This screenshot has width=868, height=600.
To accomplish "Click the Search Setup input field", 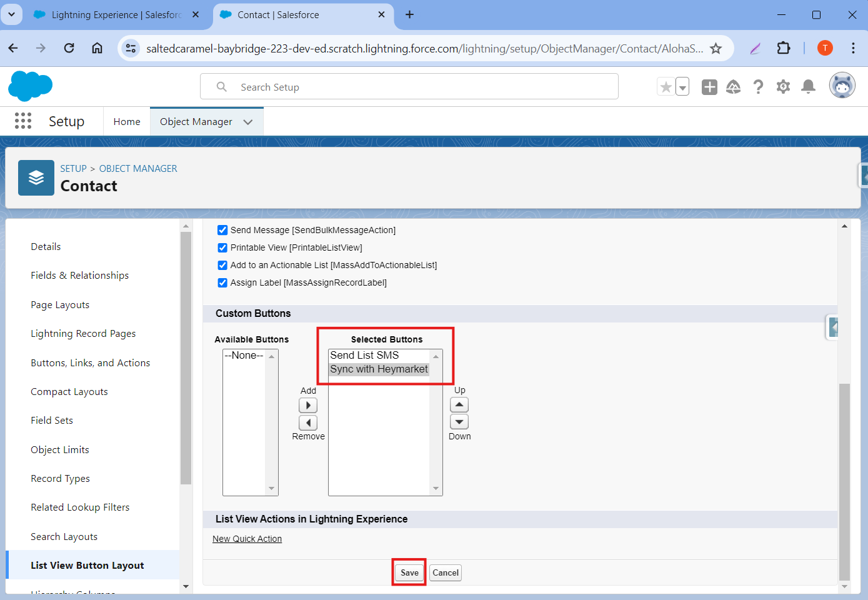I will [x=409, y=86].
